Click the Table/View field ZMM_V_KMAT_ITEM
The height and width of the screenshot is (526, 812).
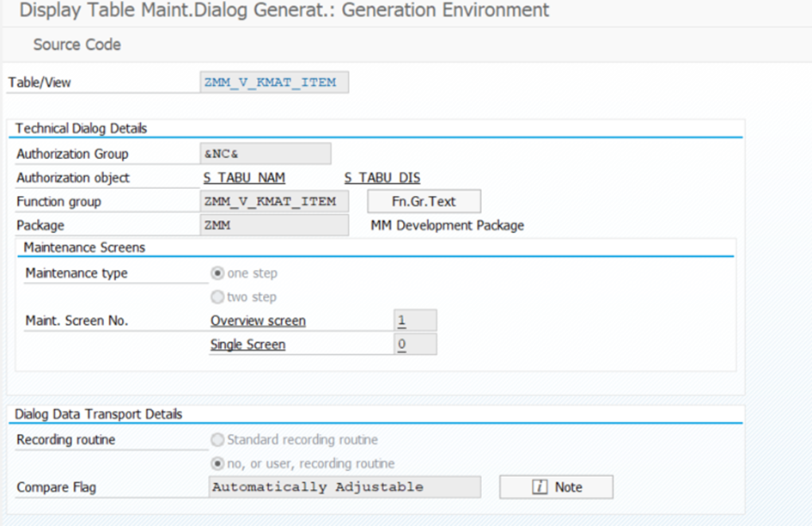click(274, 83)
